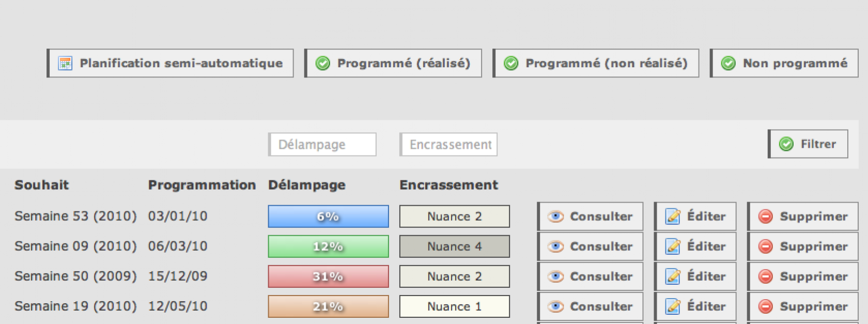Open Planification semi-automatique calendar icon
Screen dimensions: 868x324
(x=65, y=64)
